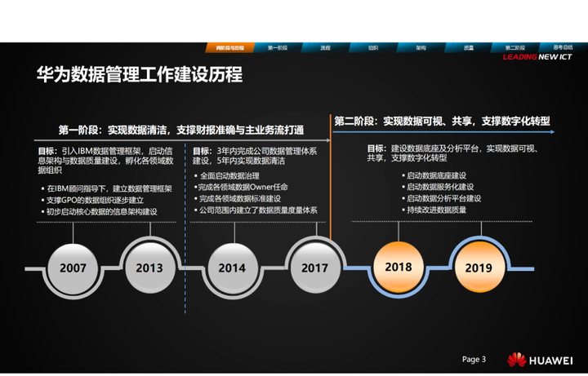The width and height of the screenshot is (588, 376).
Task: Click the Page 3 page number
Action: coord(474,360)
